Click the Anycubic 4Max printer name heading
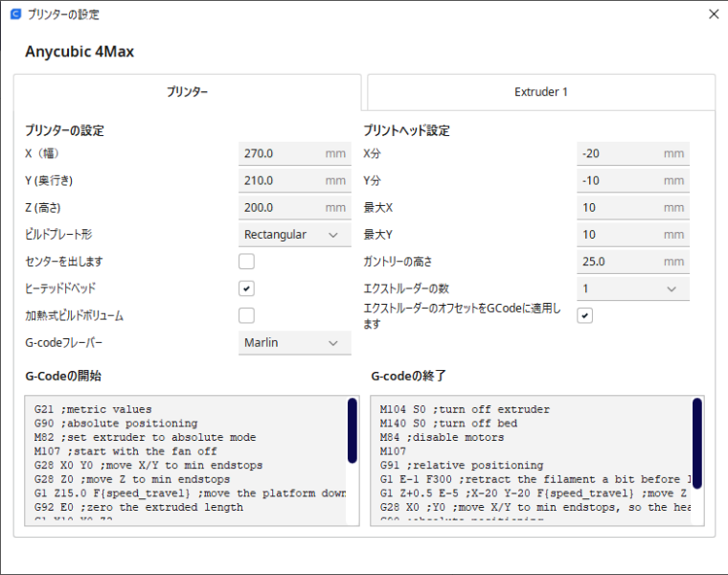 point(80,52)
